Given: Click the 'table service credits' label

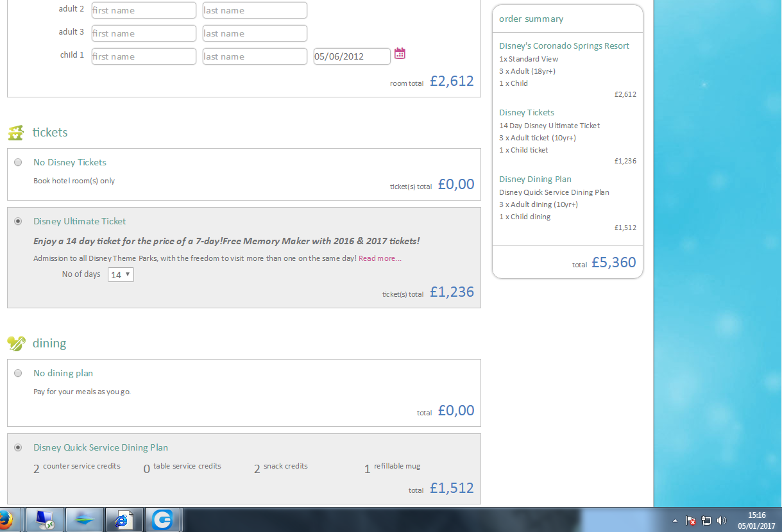Looking at the screenshot, I should (x=187, y=466).
